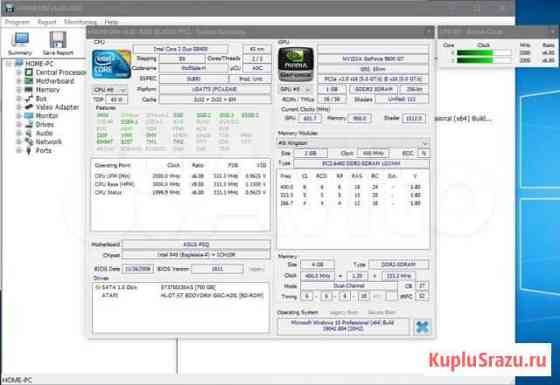The image size is (560, 385).
Task: Select the SATA 3.0 Gb/s drive row
Action: point(180,287)
